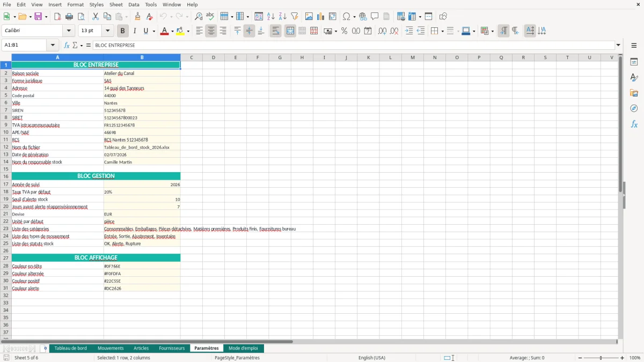Open the conditional formatting dropdown arrow
The width and height of the screenshot is (644, 362).
[492, 31]
